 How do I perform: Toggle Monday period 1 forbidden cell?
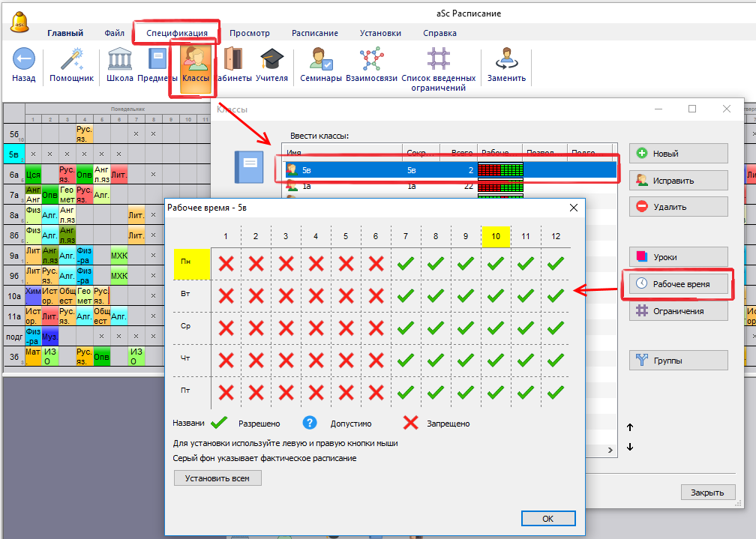pyautogui.click(x=226, y=263)
